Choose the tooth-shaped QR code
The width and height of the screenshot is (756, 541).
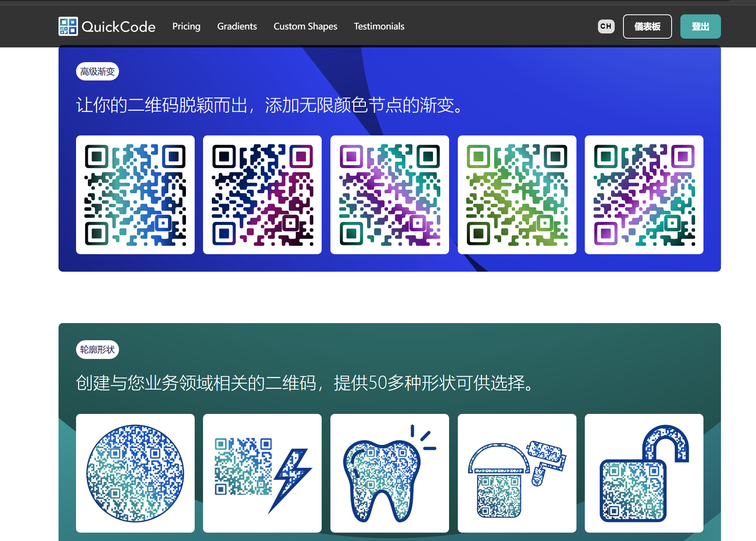390,473
